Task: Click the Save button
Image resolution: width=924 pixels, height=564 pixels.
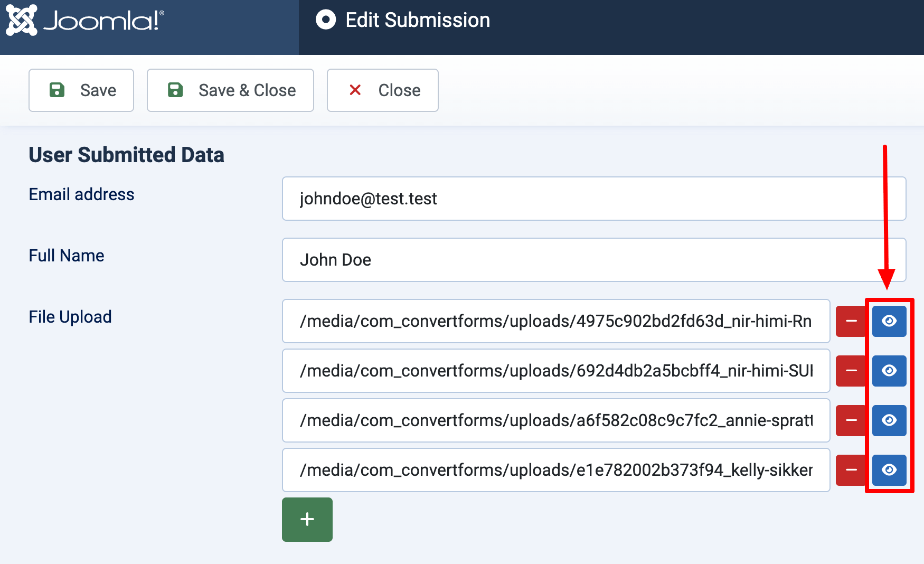Action: pos(81,90)
